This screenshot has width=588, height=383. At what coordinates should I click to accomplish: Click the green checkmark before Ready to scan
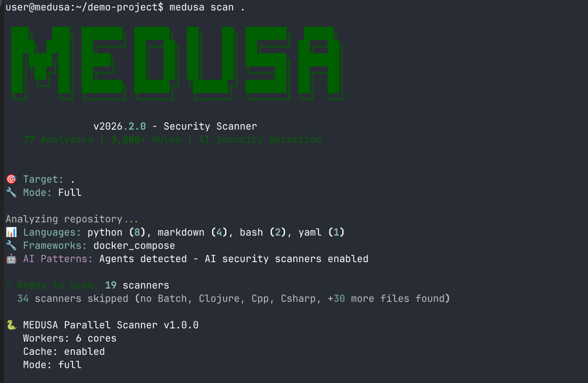click(x=9, y=285)
